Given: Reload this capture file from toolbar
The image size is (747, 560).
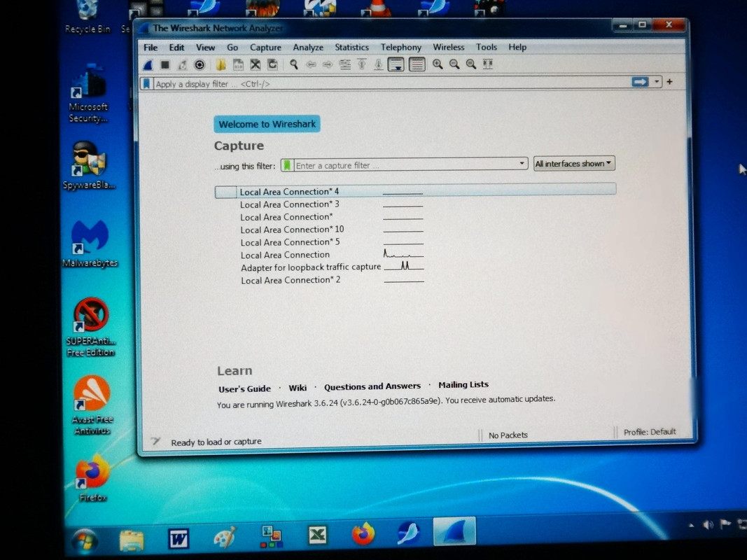Looking at the screenshot, I should point(272,64).
